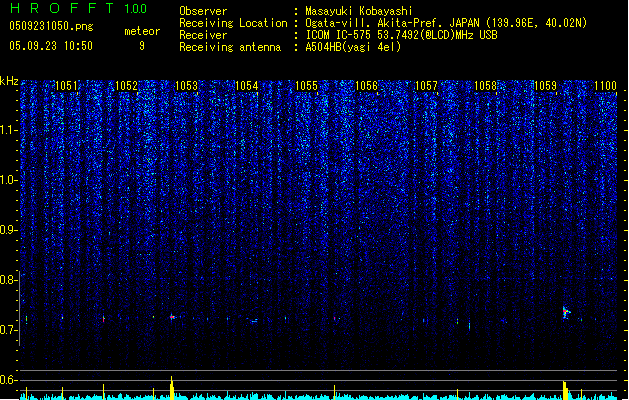Select the Observer label
The width and height of the screenshot is (629, 400).
tap(203, 11)
